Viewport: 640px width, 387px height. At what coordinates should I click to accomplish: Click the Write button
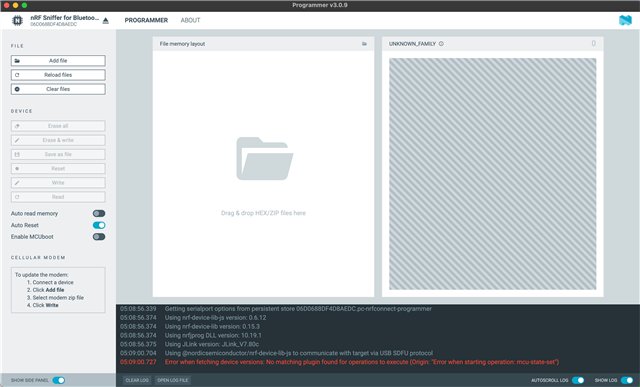(x=58, y=183)
